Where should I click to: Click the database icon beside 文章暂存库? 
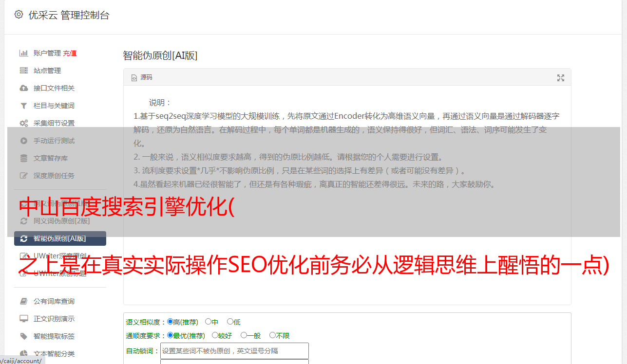23,158
